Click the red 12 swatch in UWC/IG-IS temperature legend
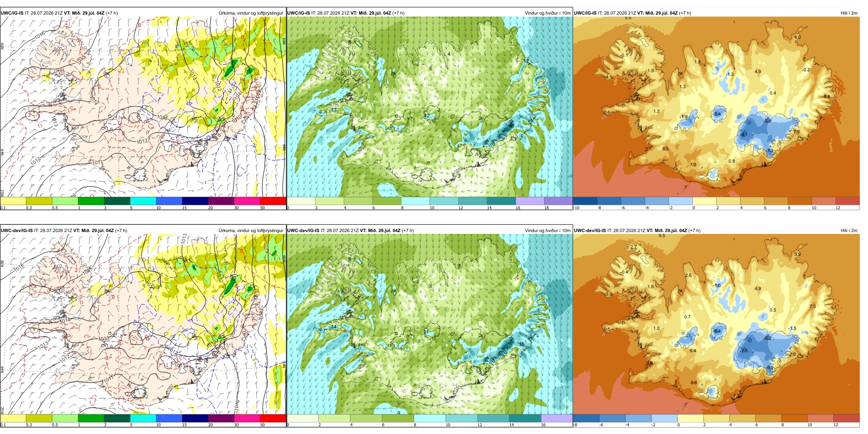This screenshot has height=434, width=868. point(847,201)
